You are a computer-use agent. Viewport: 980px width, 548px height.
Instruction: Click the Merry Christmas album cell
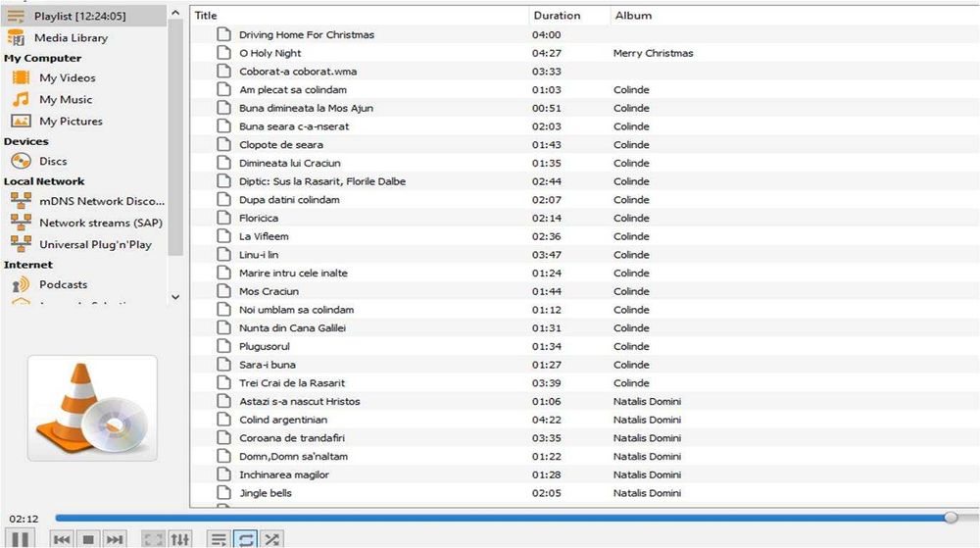tap(653, 53)
